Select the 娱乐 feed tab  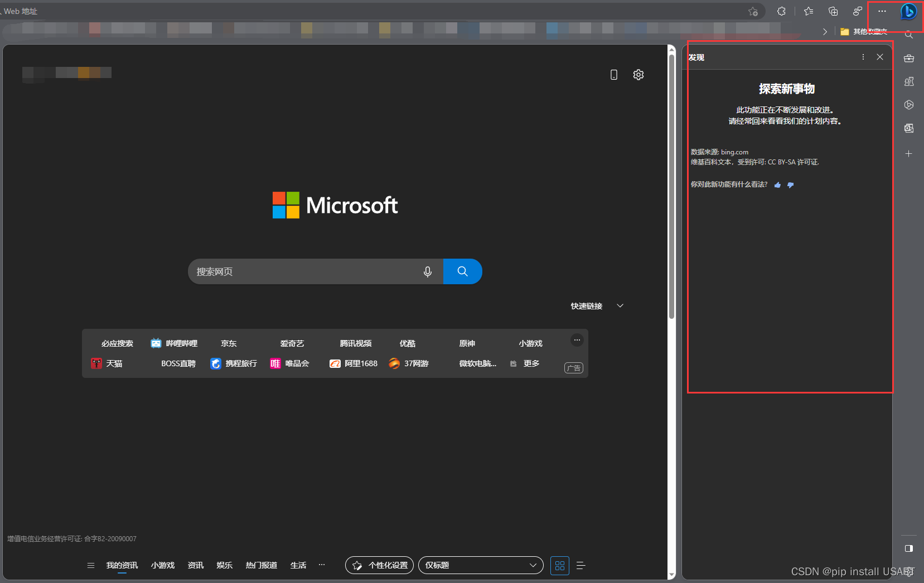pos(225,565)
